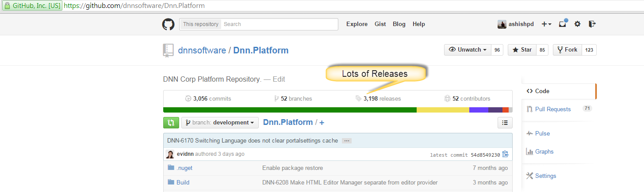Open the create new plus menu
This screenshot has height=192, width=644.
pyautogui.click(x=546, y=24)
